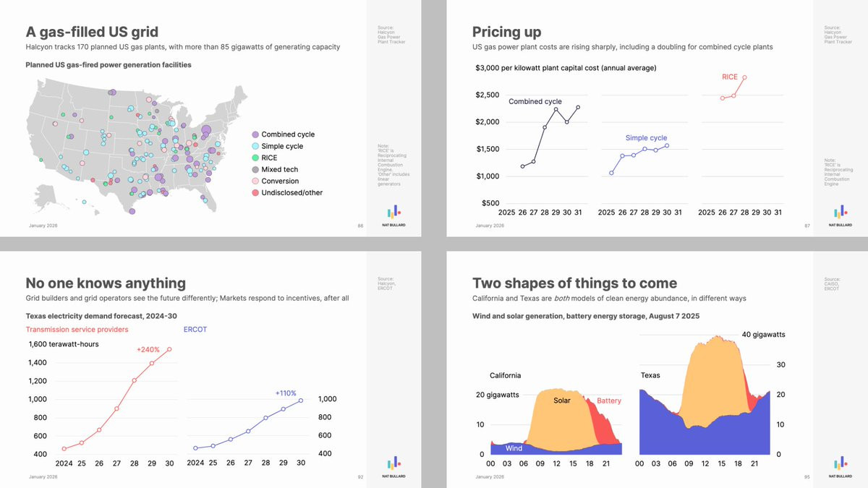Click the Nat Bullard logo on the No one knows anything slide
Image resolution: width=868 pixels, height=488 pixels.
click(394, 466)
